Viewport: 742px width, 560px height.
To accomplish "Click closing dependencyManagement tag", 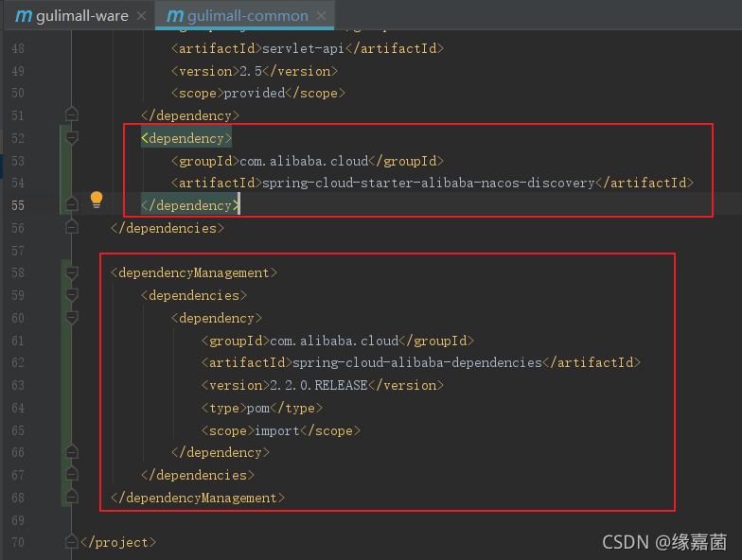I will [x=198, y=498].
